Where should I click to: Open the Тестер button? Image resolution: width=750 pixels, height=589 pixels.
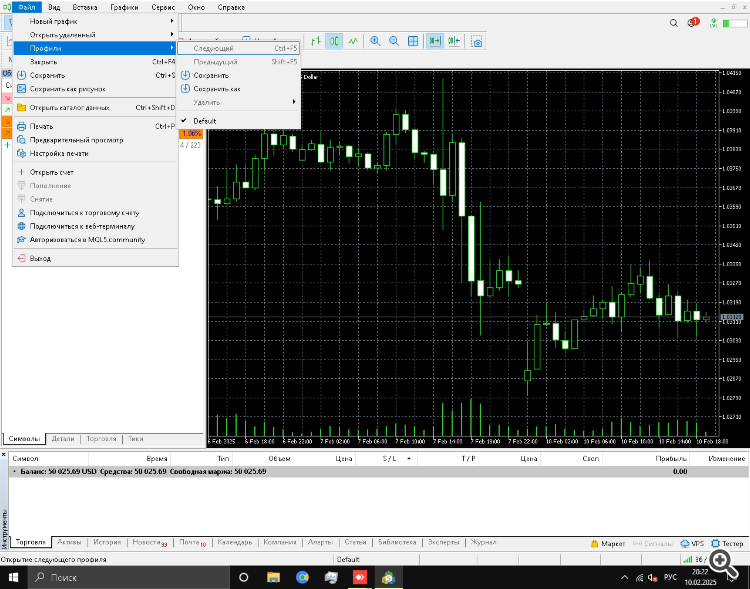tap(727, 544)
